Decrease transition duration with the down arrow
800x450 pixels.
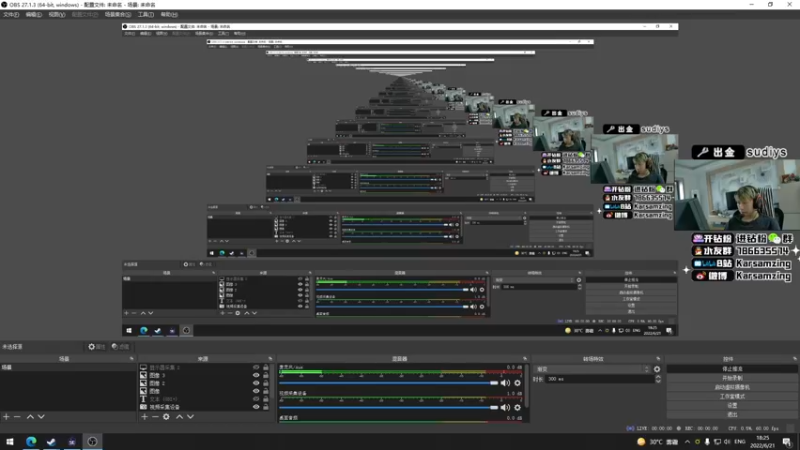[658, 381]
